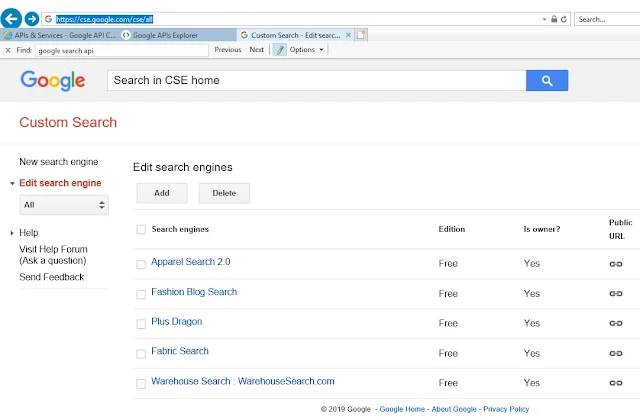Screen dimensions: 640x420
Task: Open Warehouse Search : WarehouseSearch.com link
Action: click(x=243, y=381)
